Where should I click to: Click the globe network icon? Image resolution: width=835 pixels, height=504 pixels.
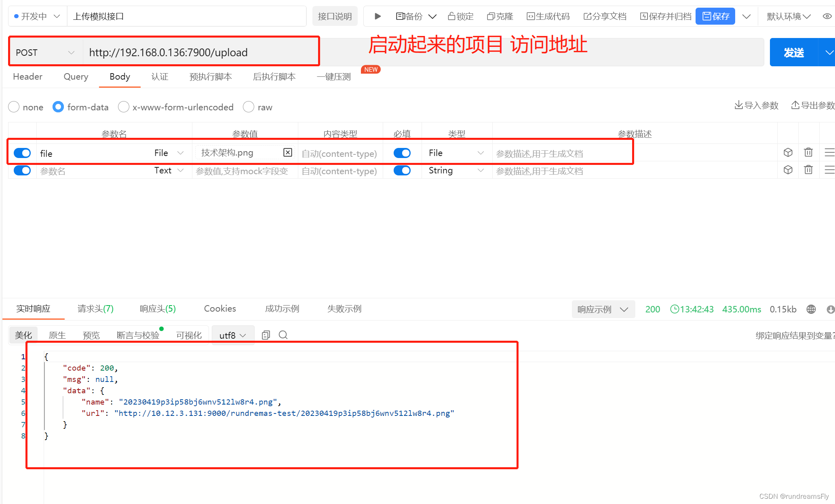pos(811,309)
